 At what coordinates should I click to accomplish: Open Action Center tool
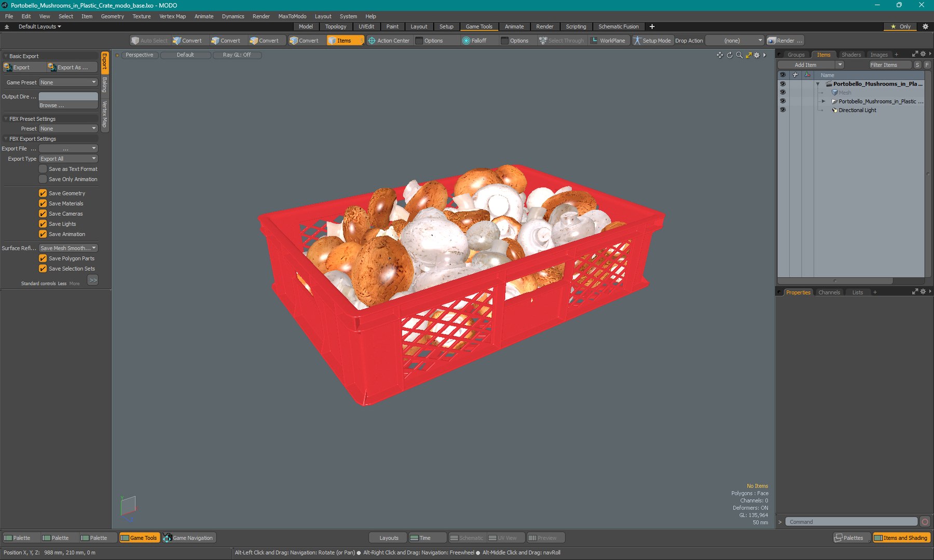(x=389, y=40)
